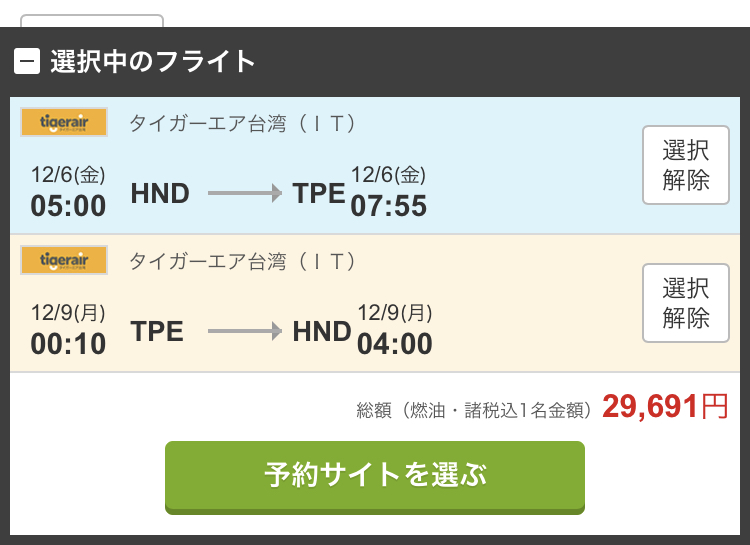This screenshot has height=545, width=750.
Task: Click tigerair logo on return flight
Action: pyautogui.click(x=64, y=260)
